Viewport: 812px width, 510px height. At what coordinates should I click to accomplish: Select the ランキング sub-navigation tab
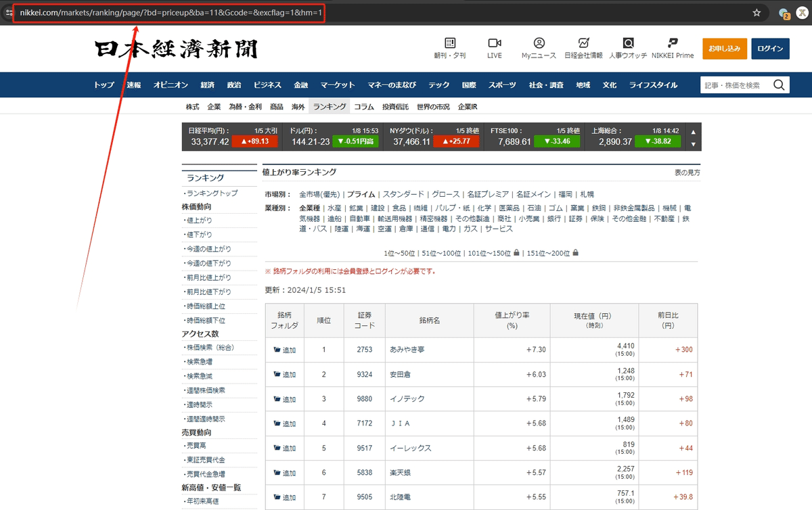click(x=330, y=107)
